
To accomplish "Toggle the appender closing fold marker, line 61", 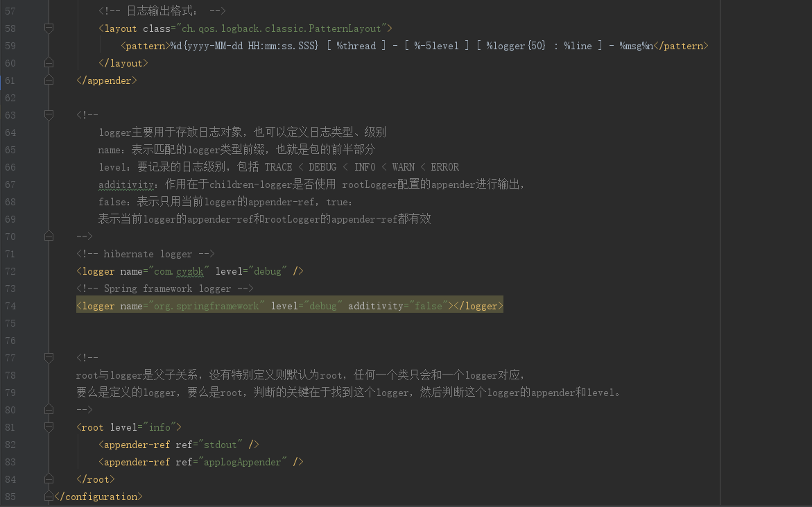I will pyautogui.click(x=49, y=80).
